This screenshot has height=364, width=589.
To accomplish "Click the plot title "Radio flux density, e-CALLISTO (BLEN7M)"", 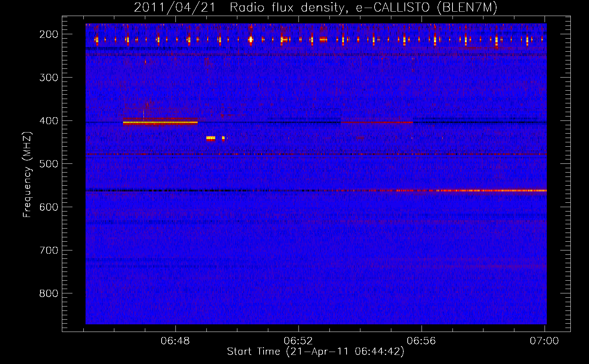I will point(363,7).
